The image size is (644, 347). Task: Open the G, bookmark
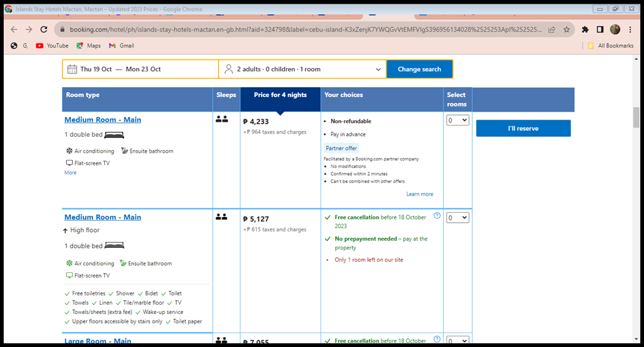click(19, 46)
